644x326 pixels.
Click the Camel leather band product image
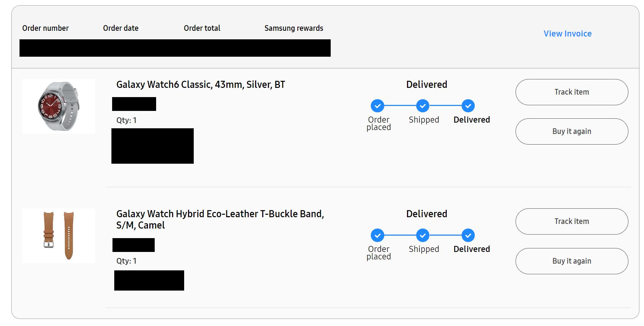pyautogui.click(x=59, y=236)
